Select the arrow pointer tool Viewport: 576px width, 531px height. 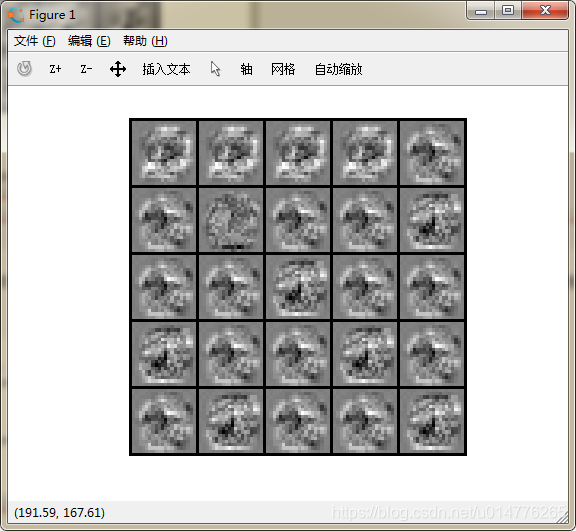pyautogui.click(x=216, y=69)
